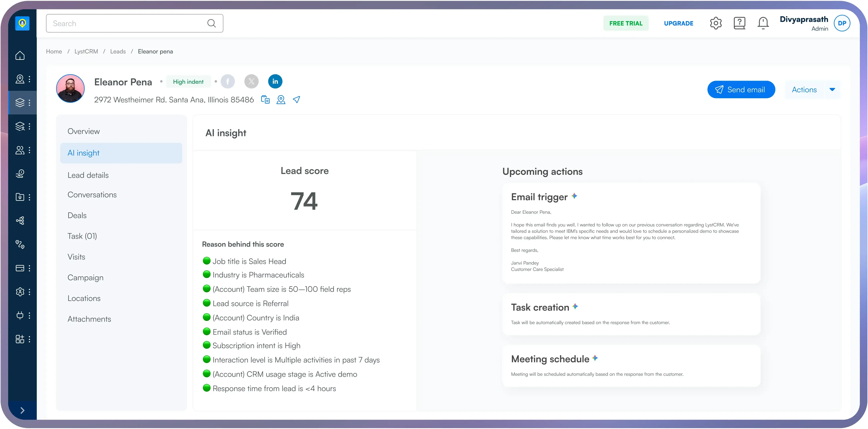Image resolution: width=868 pixels, height=429 pixels.
Task: Open the map location pin icon
Action: click(281, 100)
